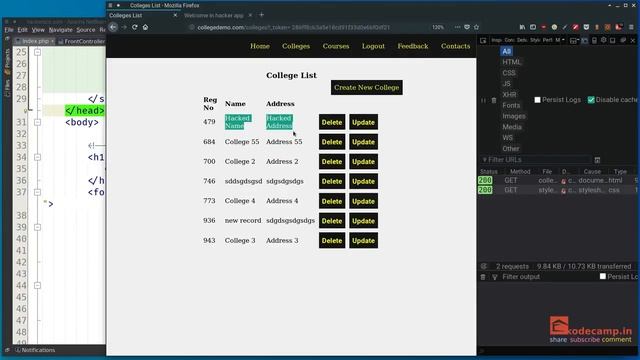The image size is (640, 360).
Task: Click Create New College button
Action: coord(367,87)
